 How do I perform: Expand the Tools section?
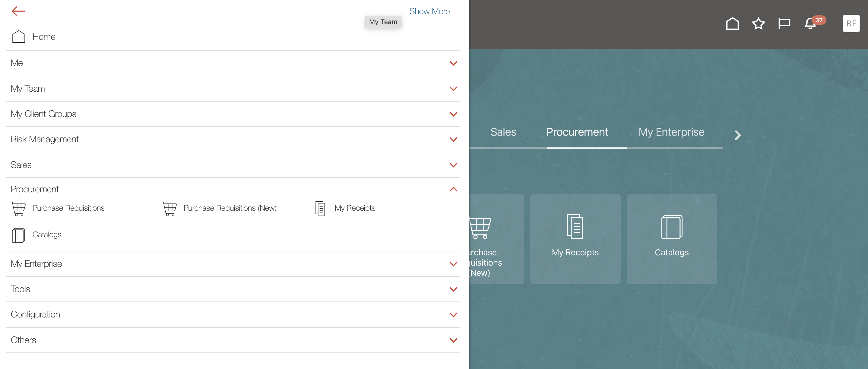tap(453, 289)
